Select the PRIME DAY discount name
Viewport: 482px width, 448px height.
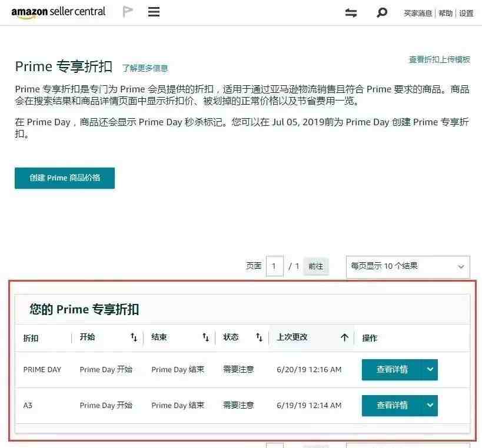tap(42, 370)
